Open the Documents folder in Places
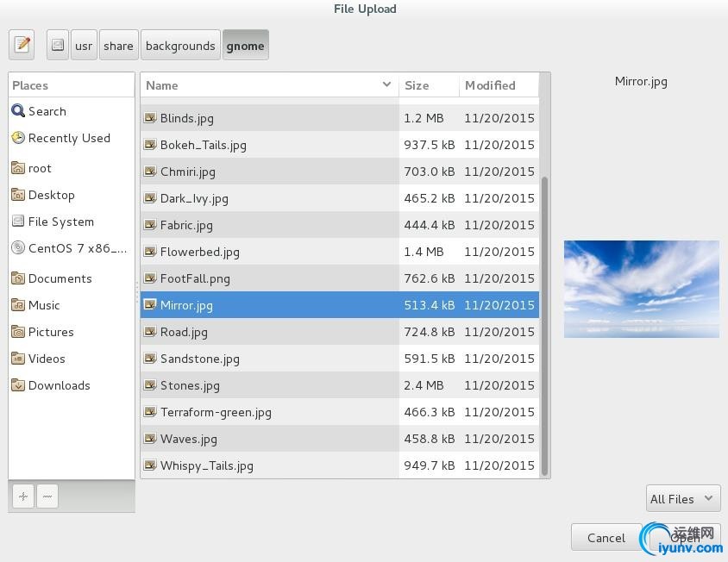 click(71, 278)
